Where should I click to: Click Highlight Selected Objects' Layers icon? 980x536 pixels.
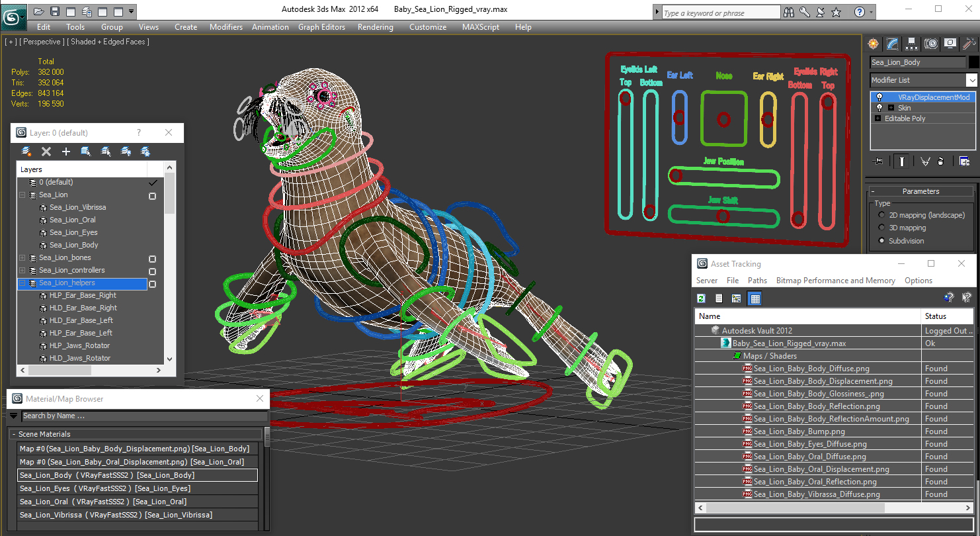point(106,152)
